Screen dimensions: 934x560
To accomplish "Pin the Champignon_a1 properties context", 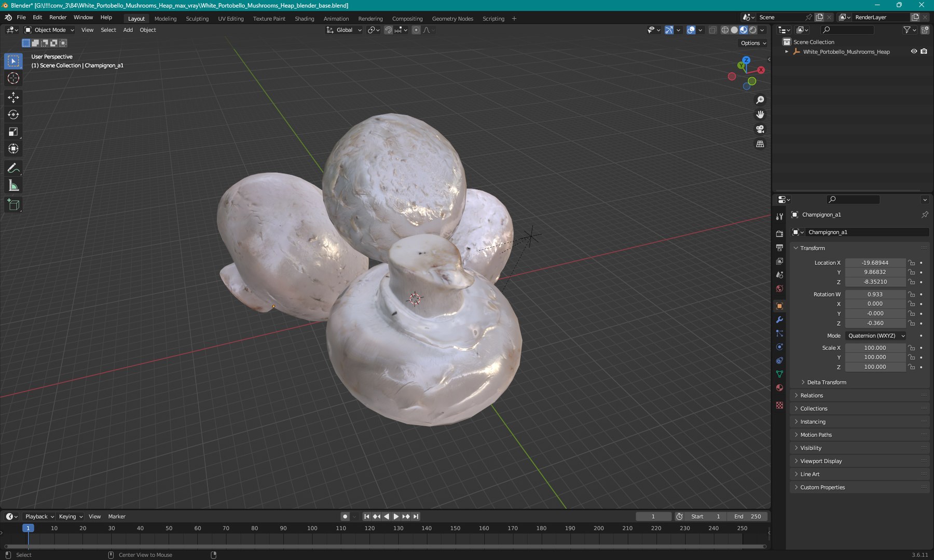I will [925, 214].
